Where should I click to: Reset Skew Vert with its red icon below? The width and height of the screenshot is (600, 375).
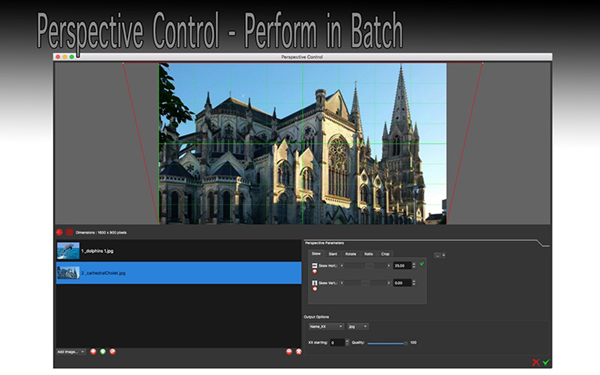click(315, 289)
